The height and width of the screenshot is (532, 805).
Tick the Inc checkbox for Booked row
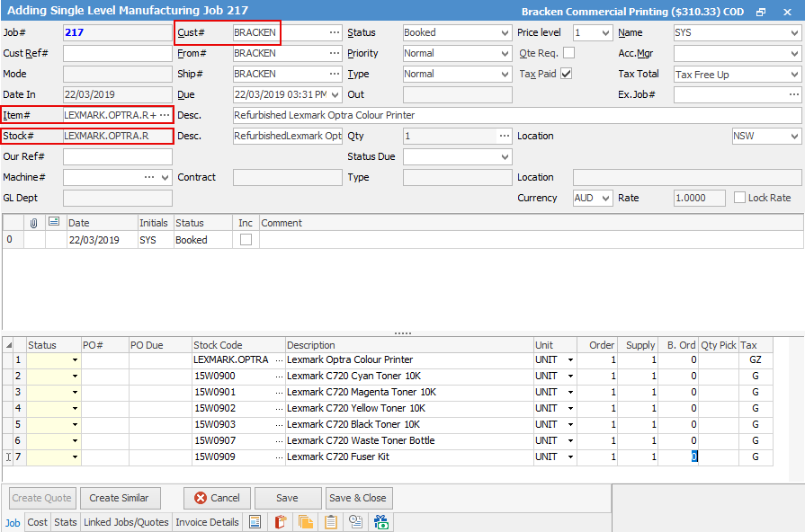tap(246, 240)
